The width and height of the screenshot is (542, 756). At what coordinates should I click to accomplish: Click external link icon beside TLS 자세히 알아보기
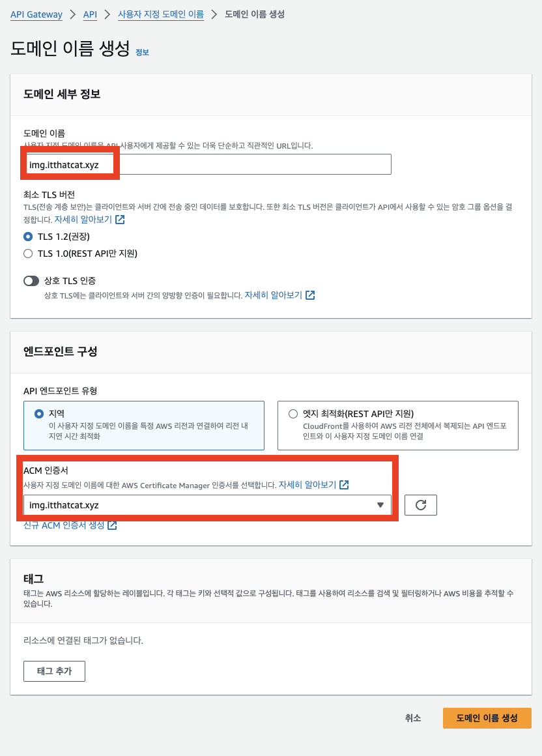coord(120,220)
